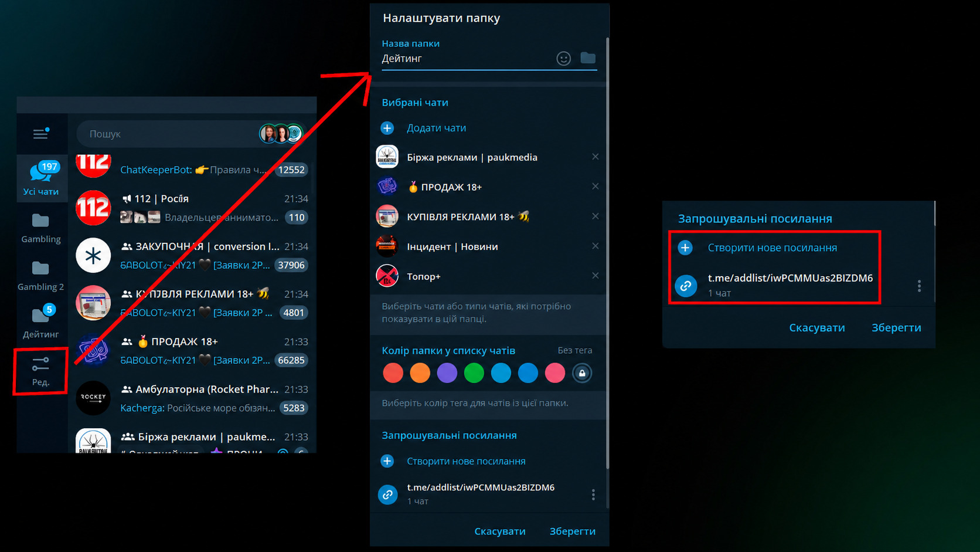Image resolution: width=980 pixels, height=552 pixels.
Task: Open Амбулаторна (Rocket Phar... chat
Action: [x=192, y=398]
